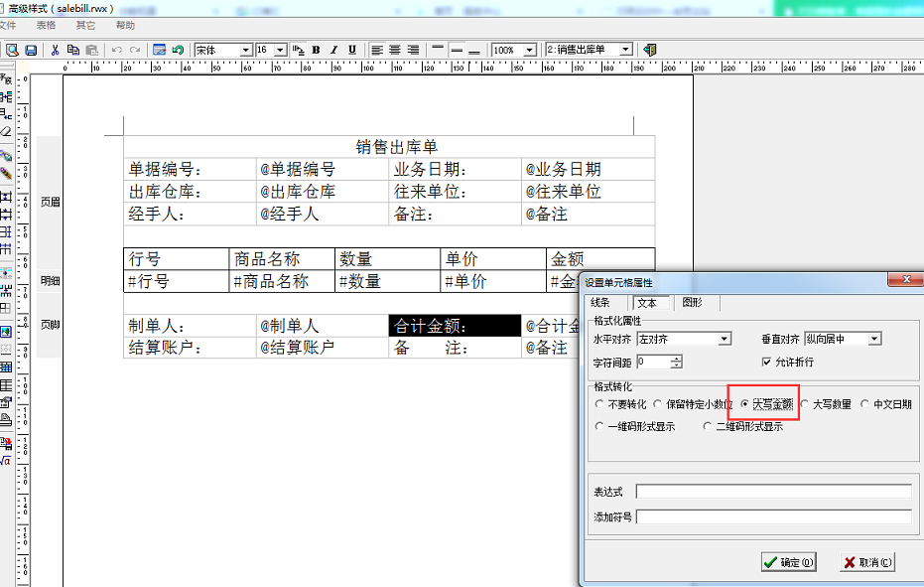Uncheck the 允许折行 checkbox
Screen dimensions: 924x587
(766, 363)
